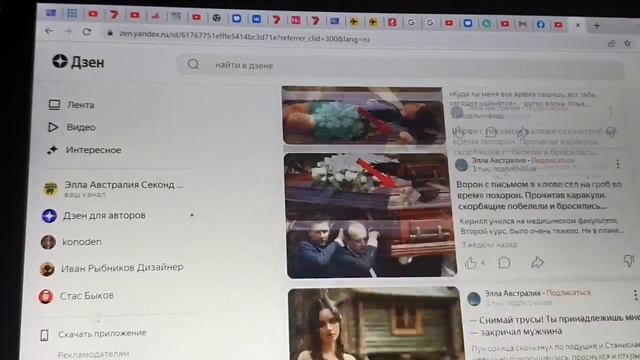Open Видео section in the sidebar

(x=81, y=127)
